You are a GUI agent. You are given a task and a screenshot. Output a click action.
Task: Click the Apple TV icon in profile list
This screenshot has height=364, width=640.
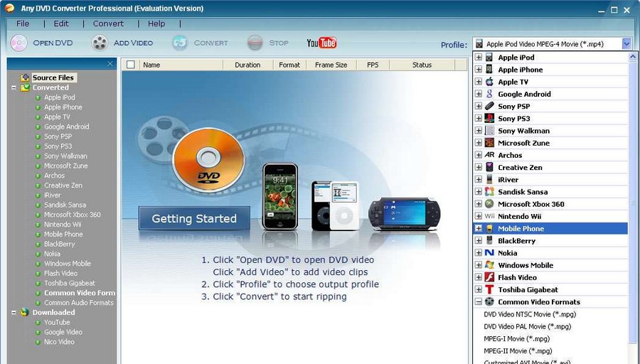click(x=489, y=82)
